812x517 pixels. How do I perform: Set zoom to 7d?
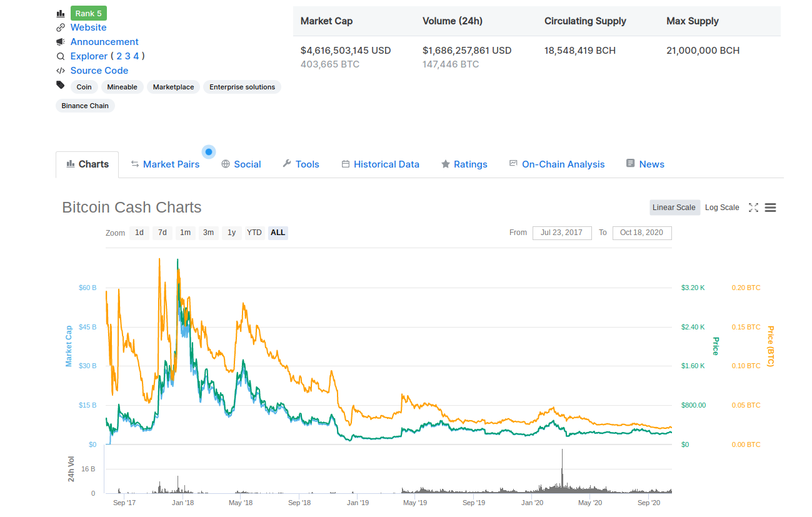163,233
